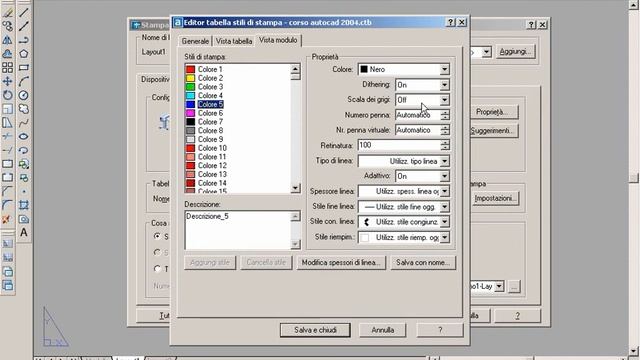Click the Numero penna spinner arrows

pyautogui.click(x=445, y=115)
